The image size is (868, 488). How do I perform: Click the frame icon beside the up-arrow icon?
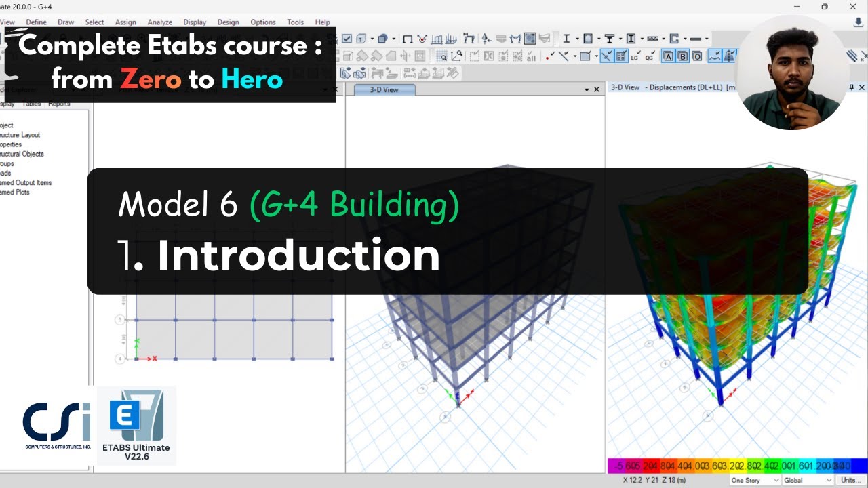[x=469, y=39]
